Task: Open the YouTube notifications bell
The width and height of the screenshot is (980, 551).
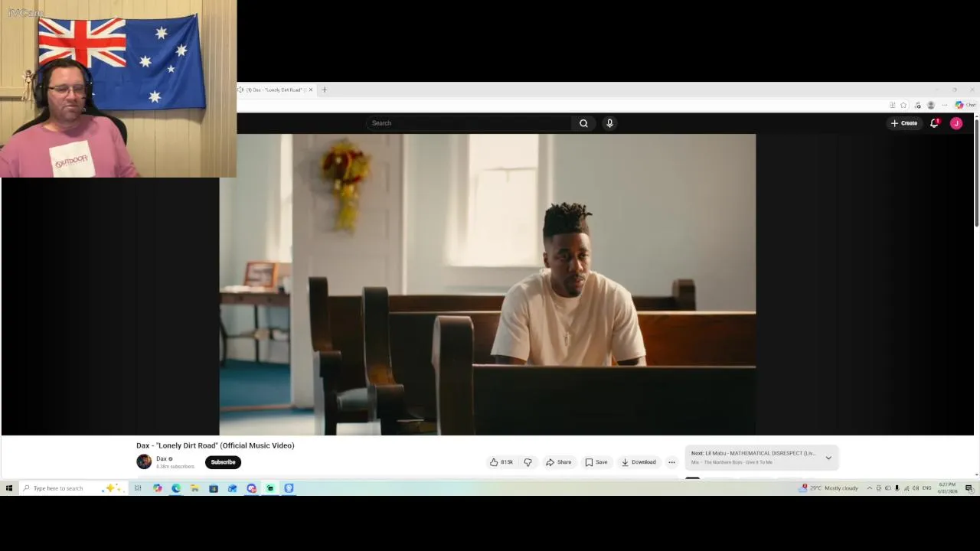Action: 934,123
